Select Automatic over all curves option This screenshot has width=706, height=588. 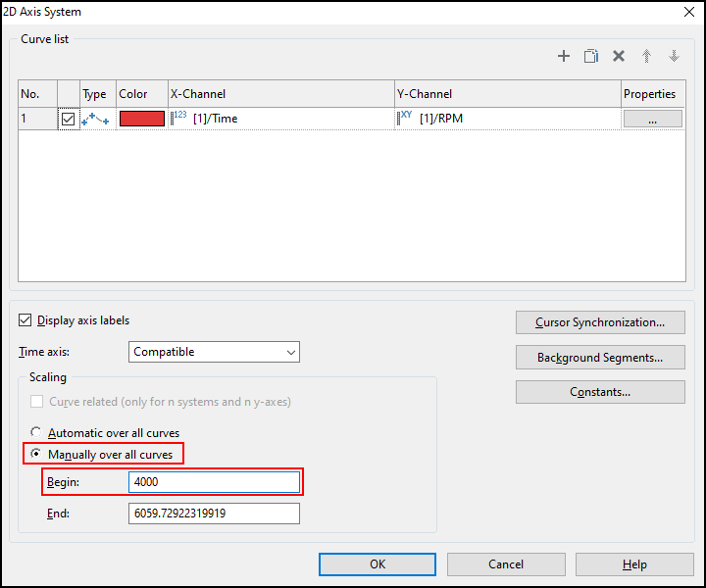pyautogui.click(x=37, y=432)
